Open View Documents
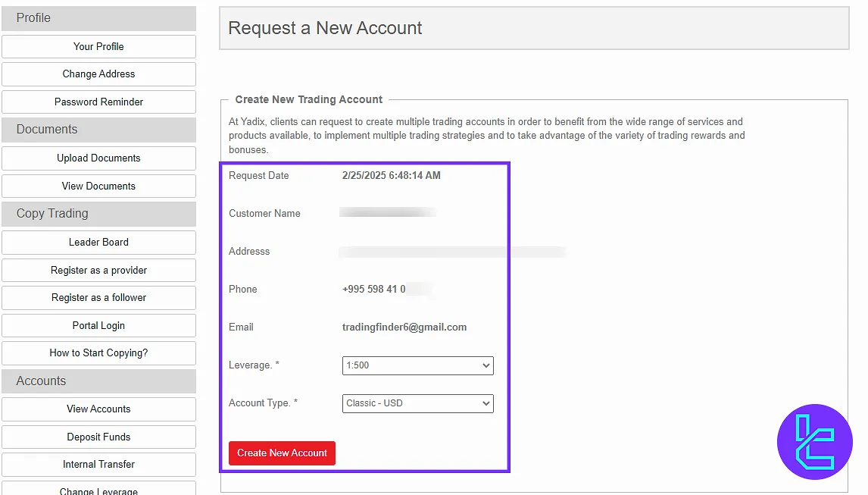This screenshot has height=495, width=868. click(x=98, y=186)
